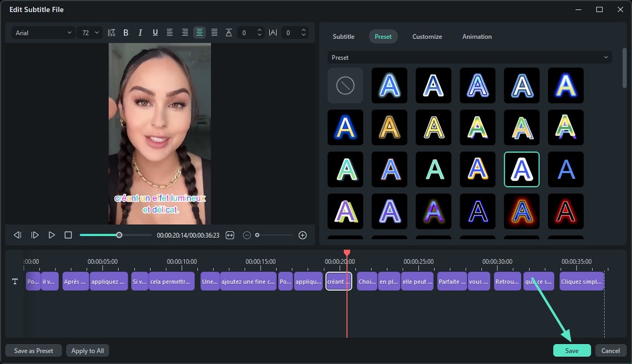Choose the plain flat blue A preset
The width and height of the screenshot is (632, 364).
click(x=566, y=169)
